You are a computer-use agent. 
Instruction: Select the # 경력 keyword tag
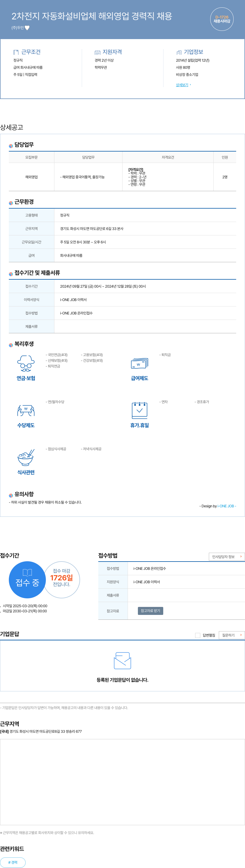click(13, 862)
